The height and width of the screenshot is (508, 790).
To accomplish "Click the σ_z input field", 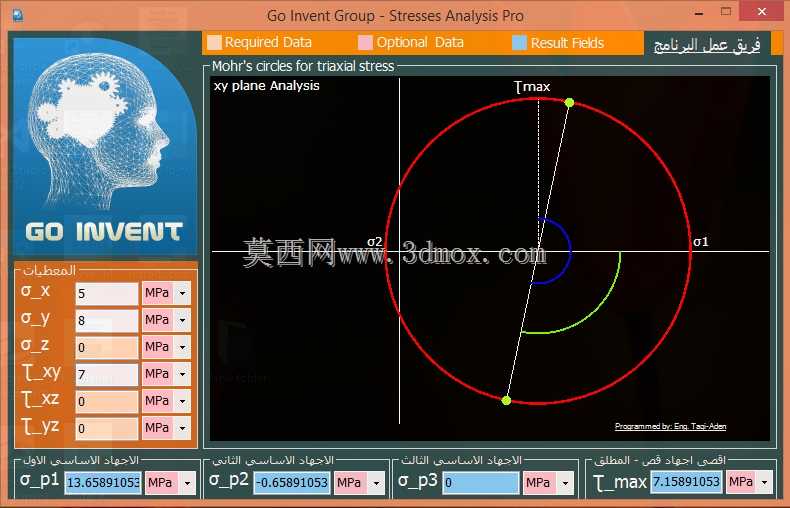I will coord(107,347).
